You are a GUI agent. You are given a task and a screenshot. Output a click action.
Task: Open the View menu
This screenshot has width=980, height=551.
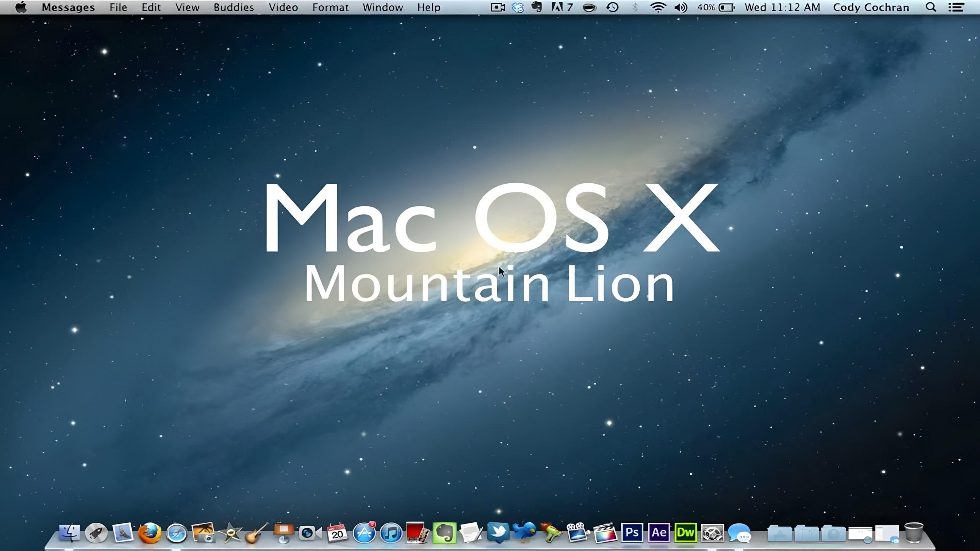(x=187, y=7)
